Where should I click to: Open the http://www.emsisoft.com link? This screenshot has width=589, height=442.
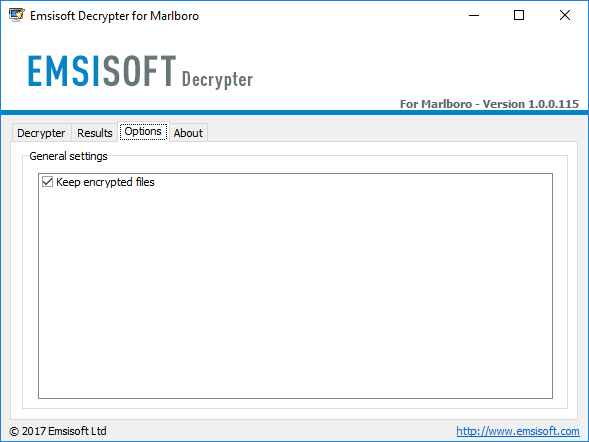(518, 431)
